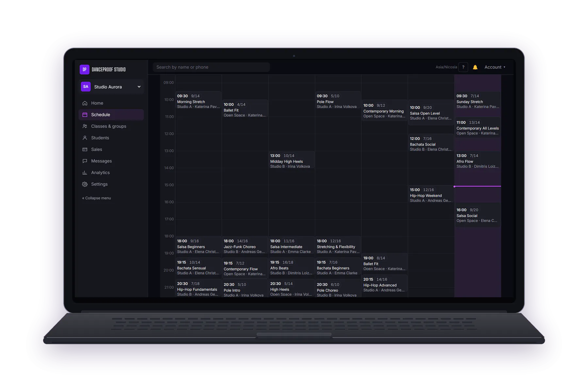Click the Classes & groups people icon
Viewport: 588px width, 392px height.
pyautogui.click(x=85, y=126)
